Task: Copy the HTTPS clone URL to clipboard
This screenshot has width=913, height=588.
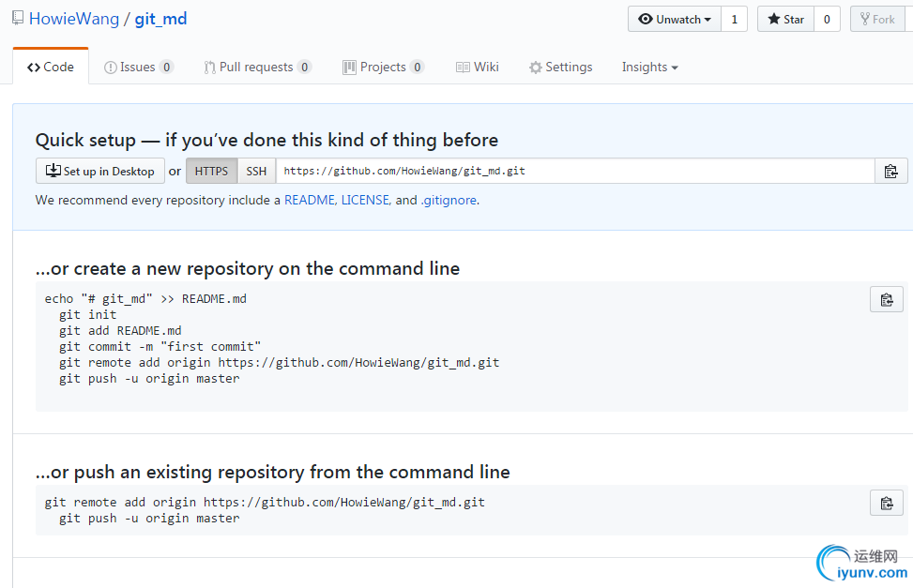Action: (890, 172)
